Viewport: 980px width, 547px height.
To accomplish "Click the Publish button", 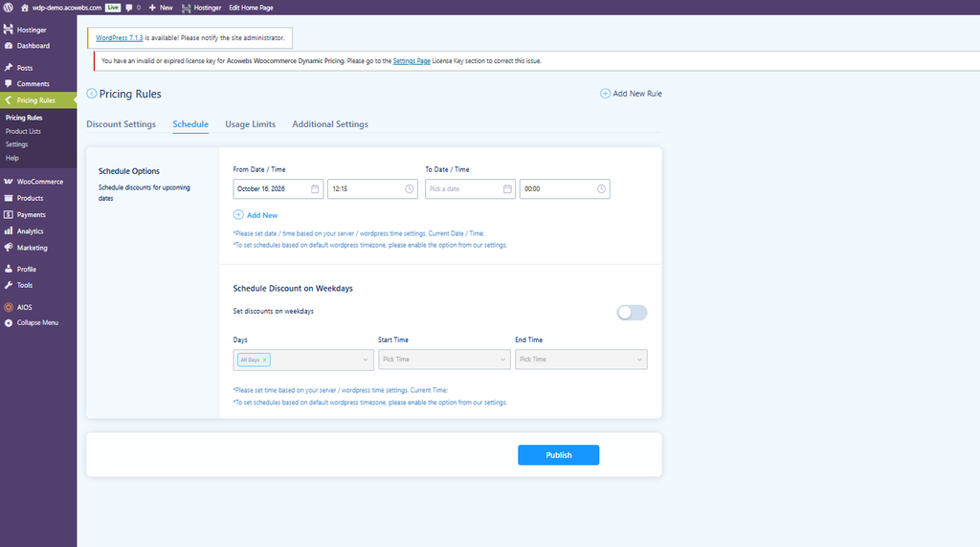I will 559,455.
